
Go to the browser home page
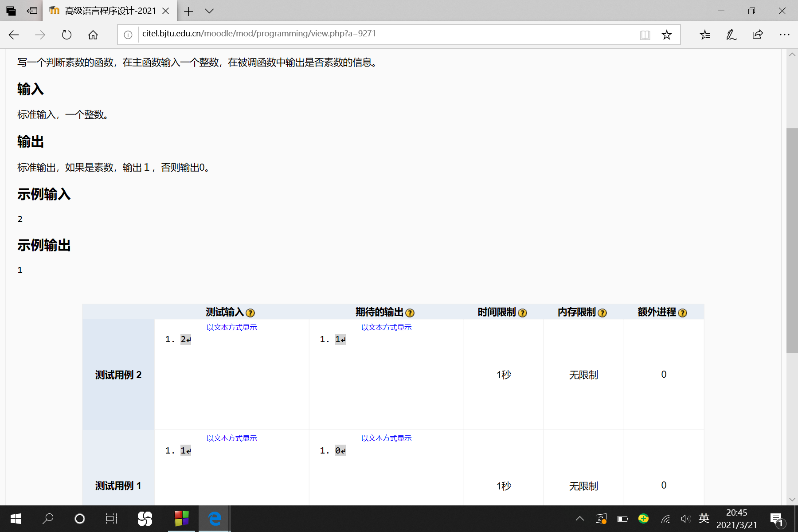coord(93,35)
